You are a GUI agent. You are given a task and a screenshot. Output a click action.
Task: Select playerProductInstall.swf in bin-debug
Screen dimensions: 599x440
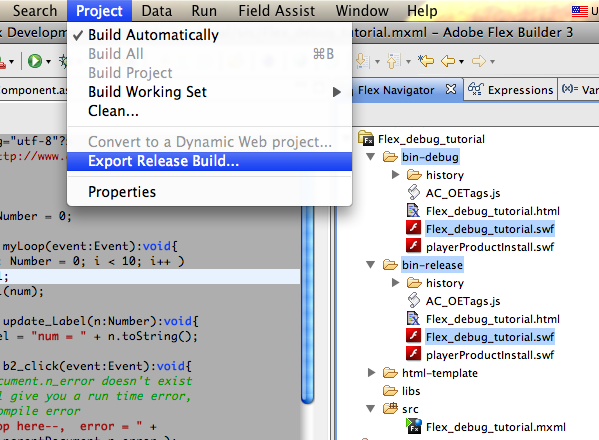[490, 247]
